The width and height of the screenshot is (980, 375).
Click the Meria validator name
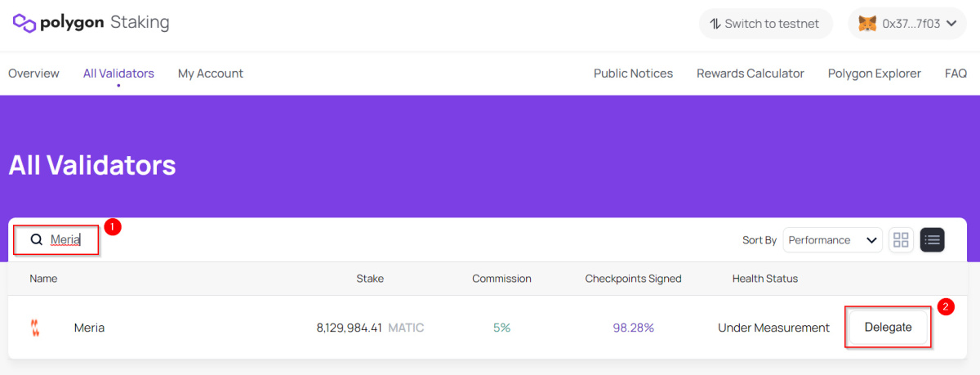click(89, 328)
